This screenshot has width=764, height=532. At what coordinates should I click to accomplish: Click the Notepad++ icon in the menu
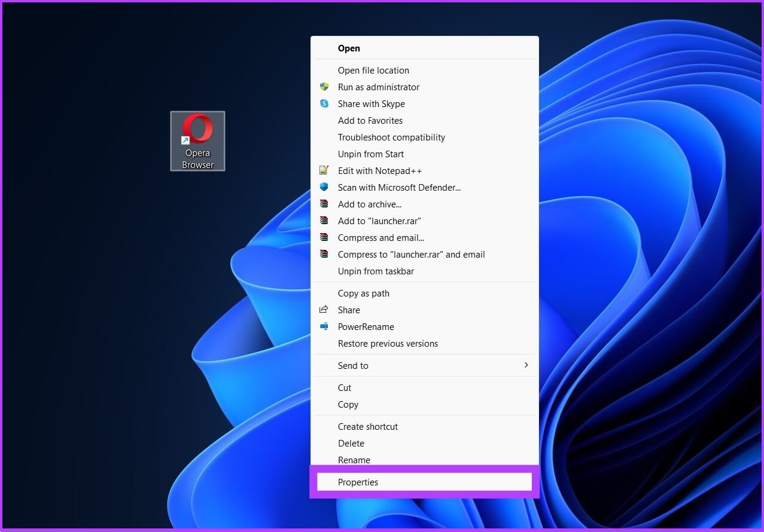(x=324, y=170)
